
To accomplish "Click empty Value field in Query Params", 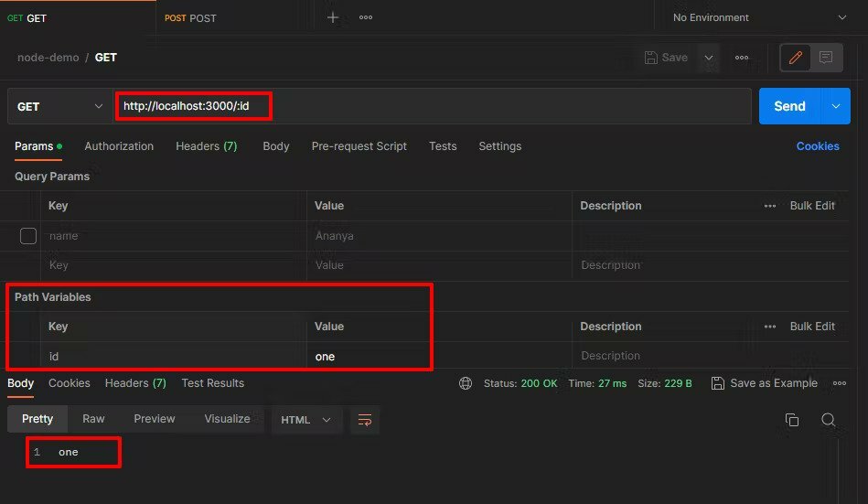I will coord(439,265).
